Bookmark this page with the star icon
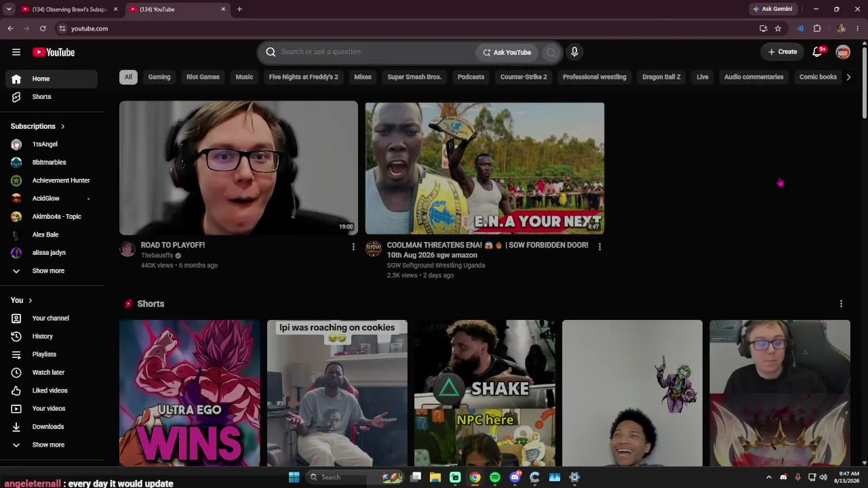 [778, 28]
